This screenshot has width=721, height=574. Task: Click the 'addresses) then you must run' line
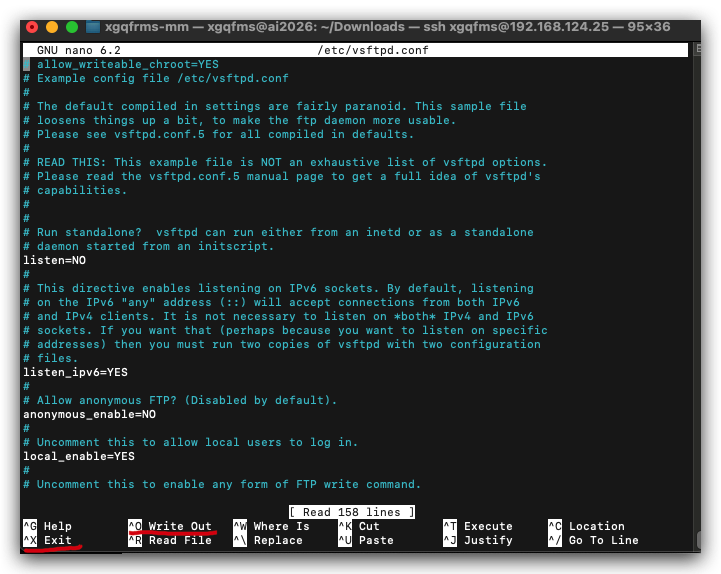point(282,344)
